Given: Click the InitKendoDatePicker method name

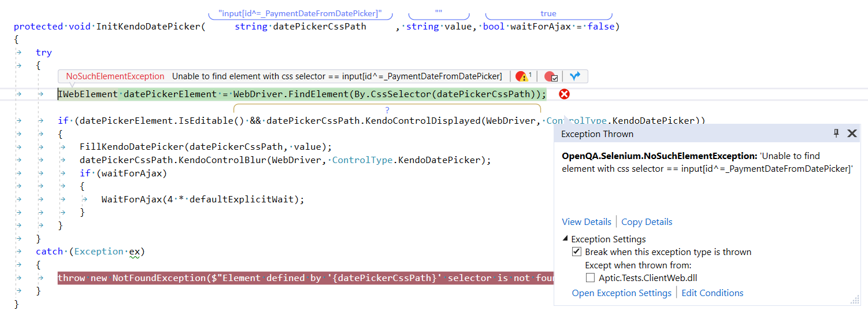Looking at the screenshot, I should [149, 27].
